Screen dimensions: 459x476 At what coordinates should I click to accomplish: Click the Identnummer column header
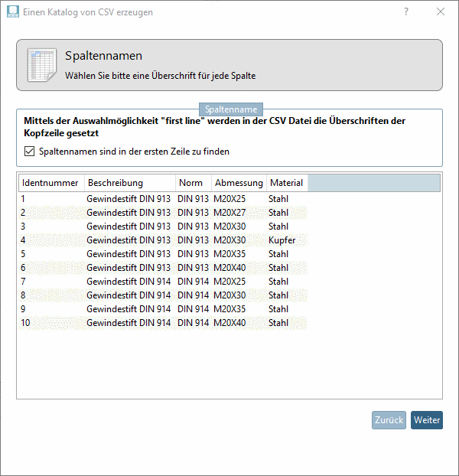pyautogui.click(x=51, y=183)
